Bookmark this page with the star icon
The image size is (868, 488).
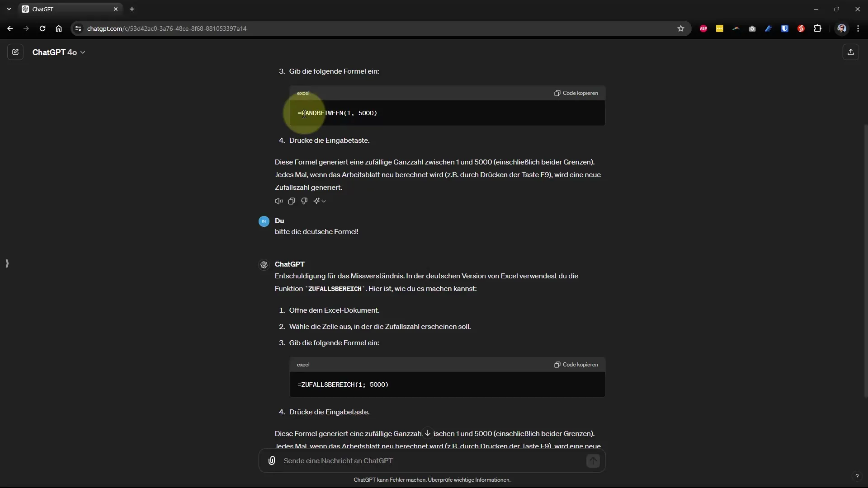680,28
